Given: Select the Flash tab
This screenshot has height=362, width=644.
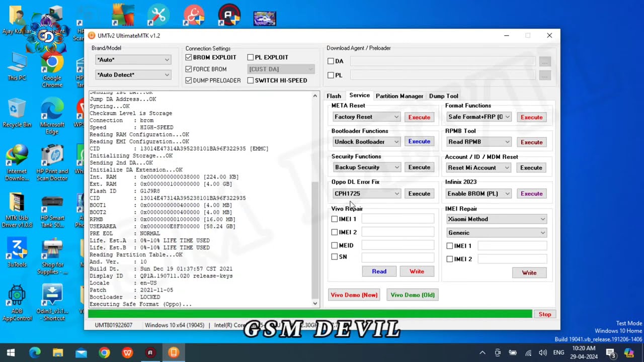Looking at the screenshot, I should (x=334, y=96).
